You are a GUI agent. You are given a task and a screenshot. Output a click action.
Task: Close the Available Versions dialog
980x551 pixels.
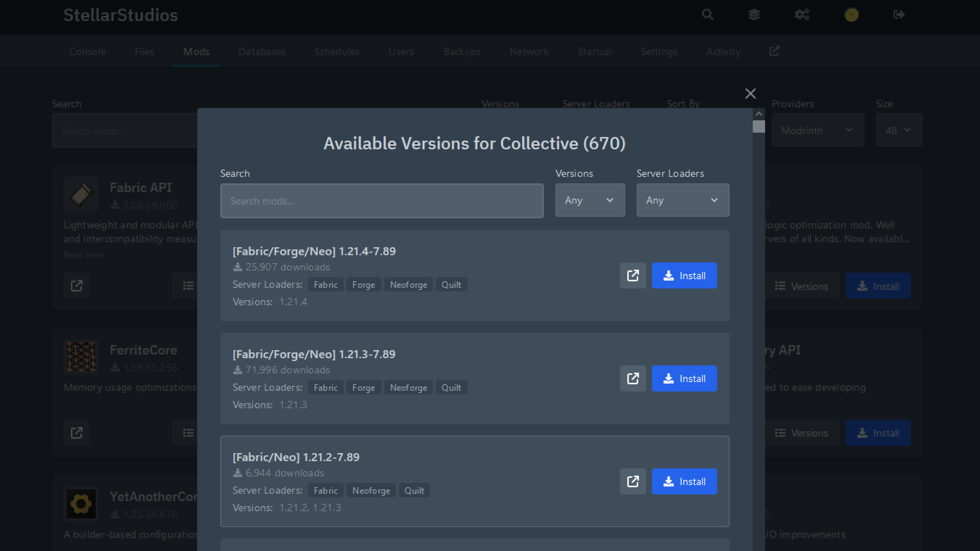click(750, 94)
